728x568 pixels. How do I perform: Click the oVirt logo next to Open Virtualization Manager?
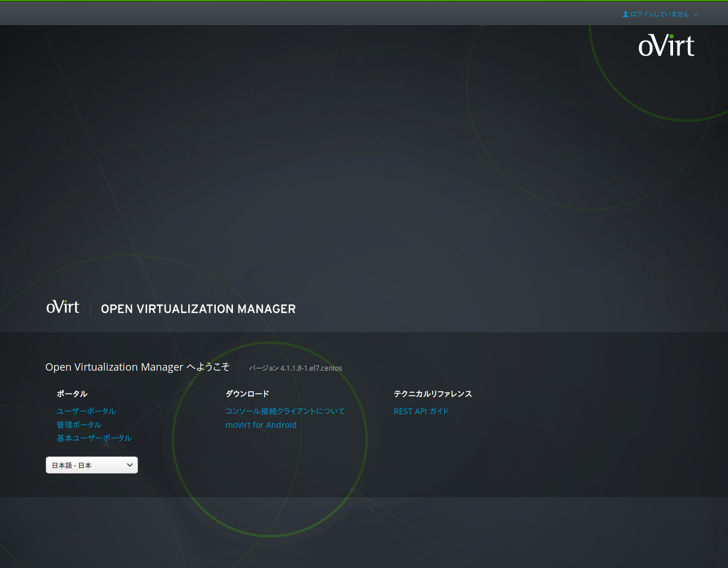pos(63,307)
